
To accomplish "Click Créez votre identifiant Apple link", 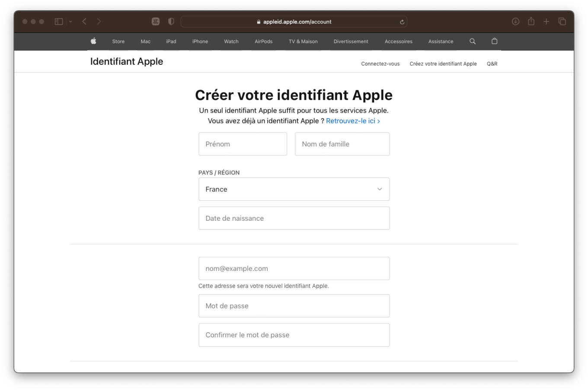I will (x=443, y=64).
